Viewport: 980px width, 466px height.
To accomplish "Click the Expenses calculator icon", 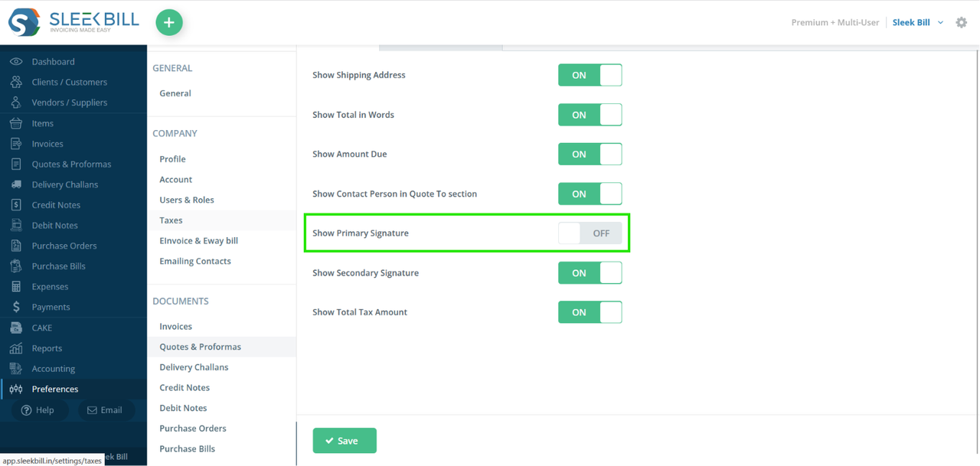I will 16,286.
